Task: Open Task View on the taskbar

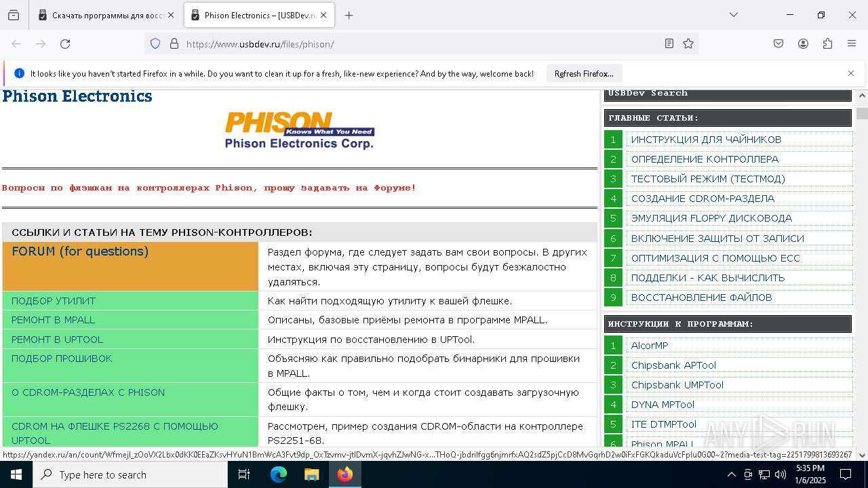Action: tap(244, 474)
